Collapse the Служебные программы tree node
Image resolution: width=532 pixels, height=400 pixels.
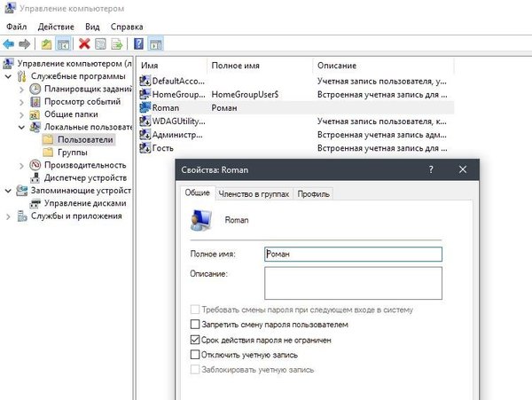(8, 76)
